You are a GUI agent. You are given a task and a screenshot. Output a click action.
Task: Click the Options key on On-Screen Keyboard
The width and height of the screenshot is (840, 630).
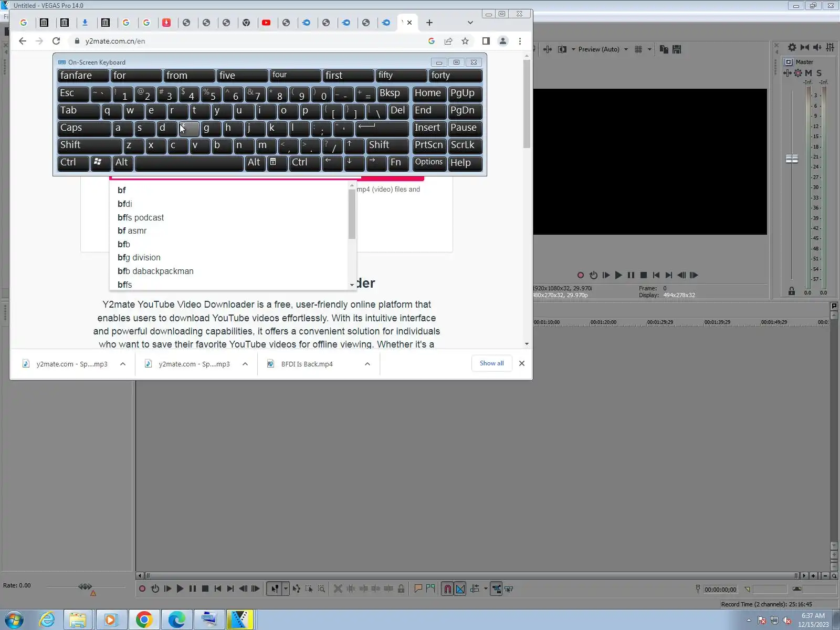pyautogui.click(x=429, y=163)
